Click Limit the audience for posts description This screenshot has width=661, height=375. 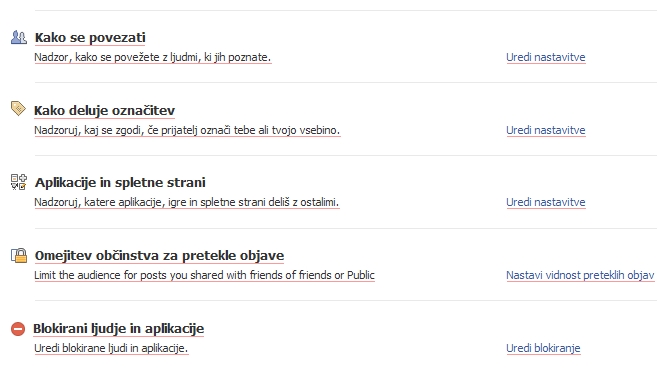tap(204, 275)
